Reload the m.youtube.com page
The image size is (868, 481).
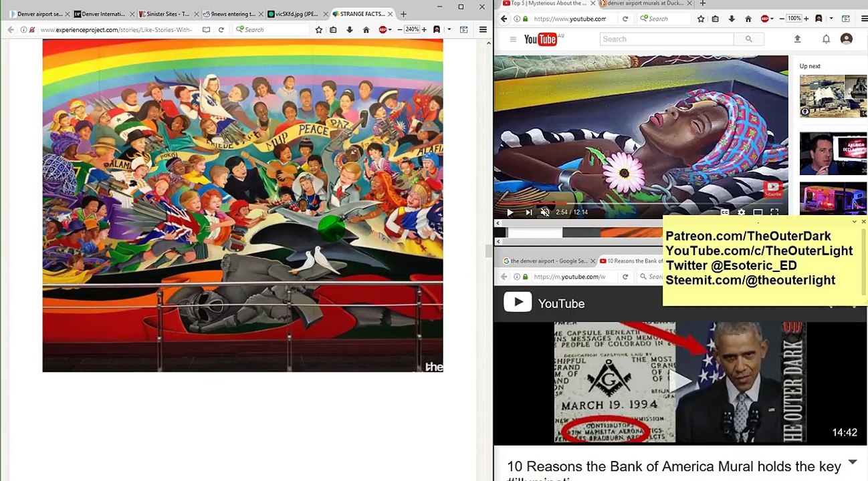(625, 277)
